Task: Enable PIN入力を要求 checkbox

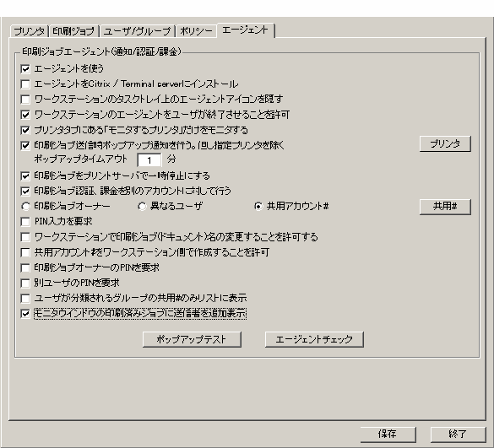Action: tap(25, 222)
